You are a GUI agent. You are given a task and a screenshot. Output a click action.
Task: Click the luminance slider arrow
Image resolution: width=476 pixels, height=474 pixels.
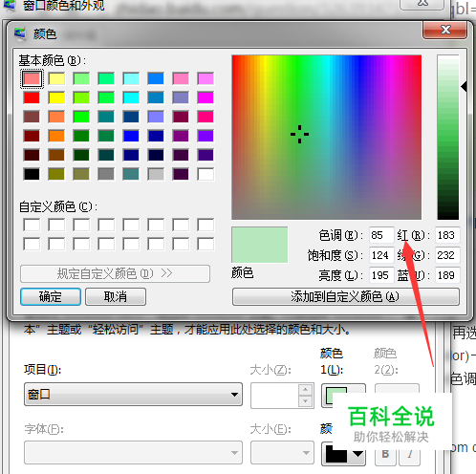click(x=464, y=86)
